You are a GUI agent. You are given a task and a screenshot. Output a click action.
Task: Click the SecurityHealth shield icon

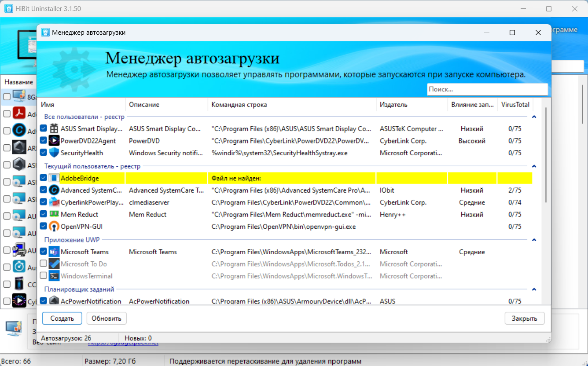tap(54, 153)
